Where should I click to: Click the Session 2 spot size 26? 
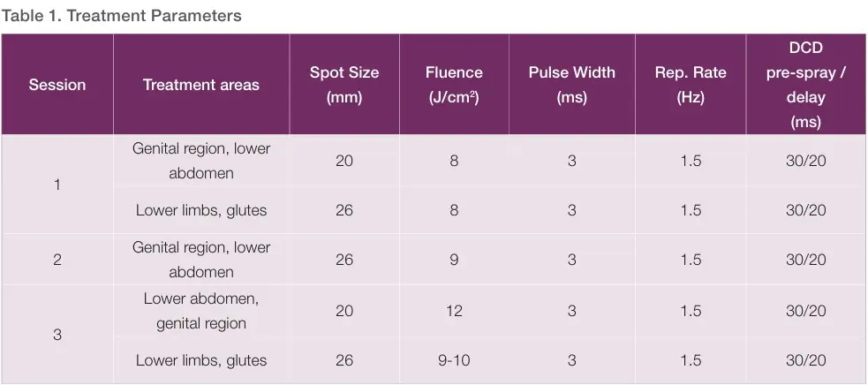coord(344,260)
